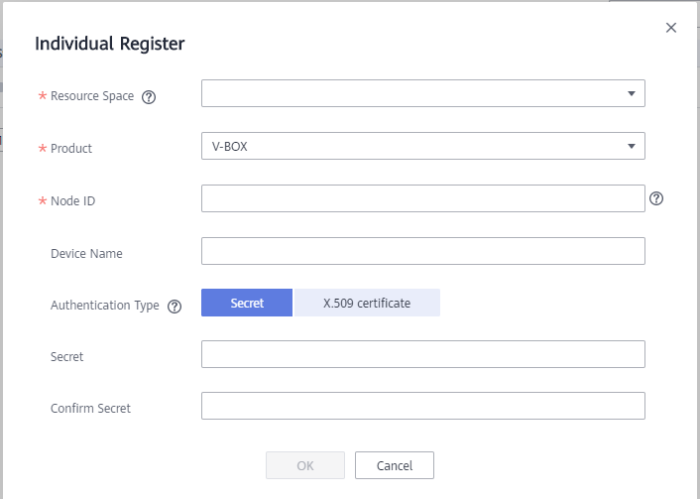
Task: Click into the Device Name text field
Action: (422, 251)
